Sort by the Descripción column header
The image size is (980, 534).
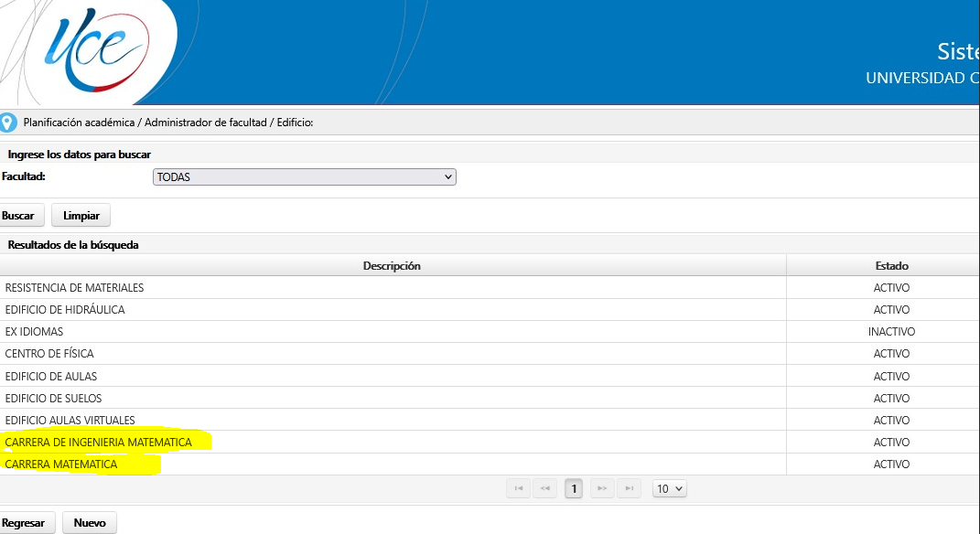(392, 266)
